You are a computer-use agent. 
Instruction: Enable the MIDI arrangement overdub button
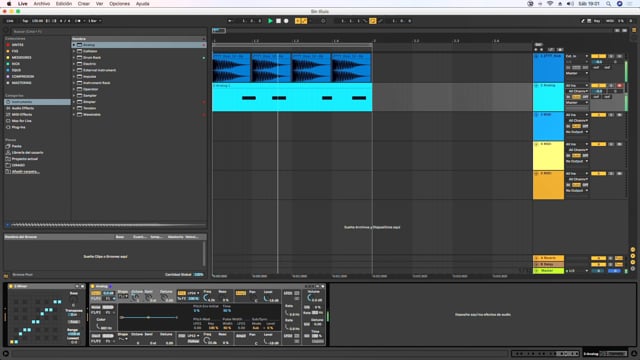pyautogui.click(x=298, y=21)
